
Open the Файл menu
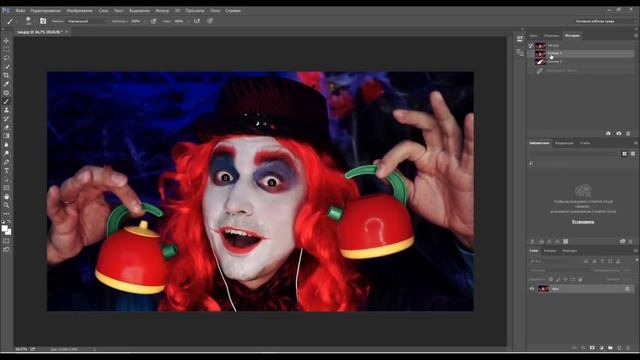click(20, 11)
